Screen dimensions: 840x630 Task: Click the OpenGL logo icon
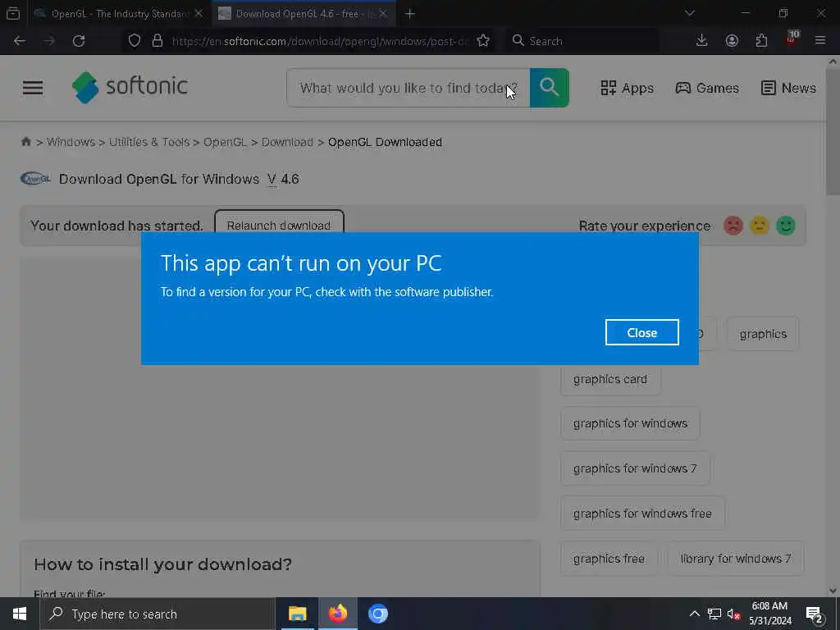[35, 178]
